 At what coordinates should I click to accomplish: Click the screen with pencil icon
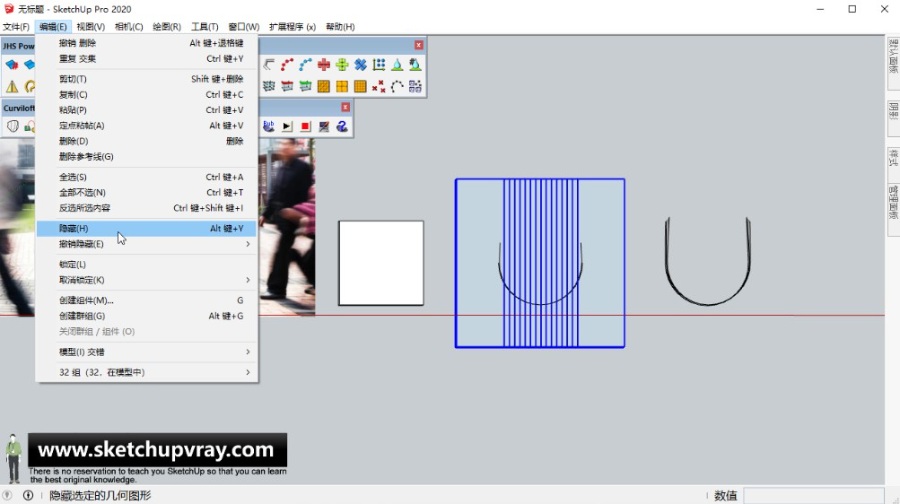[x=324, y=126]
